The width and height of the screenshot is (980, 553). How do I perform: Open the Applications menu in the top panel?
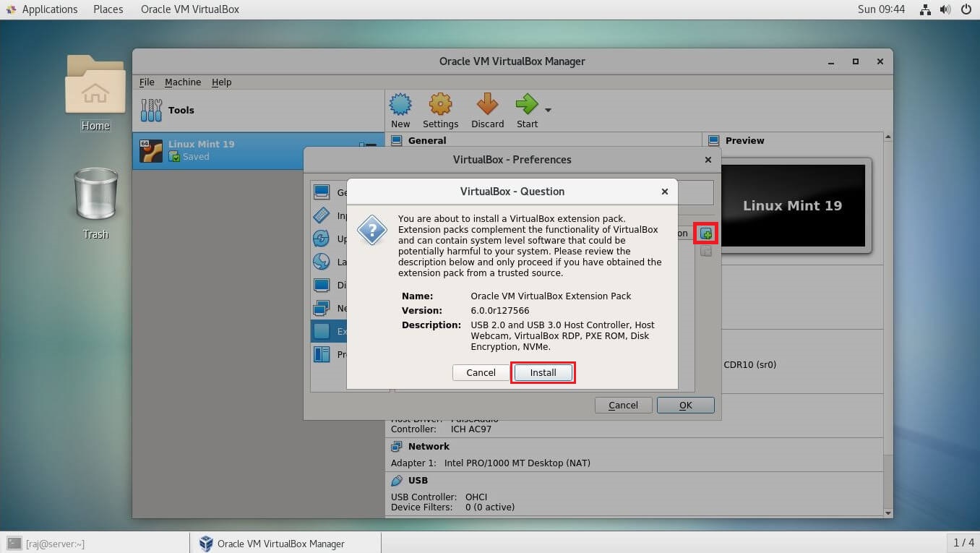[x=42, y=9]
